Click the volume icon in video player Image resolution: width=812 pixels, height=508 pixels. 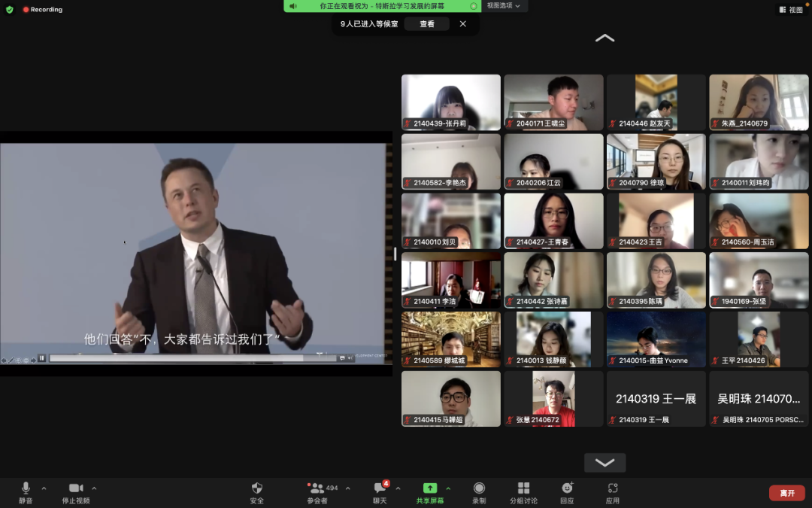[x=350, y=358]
